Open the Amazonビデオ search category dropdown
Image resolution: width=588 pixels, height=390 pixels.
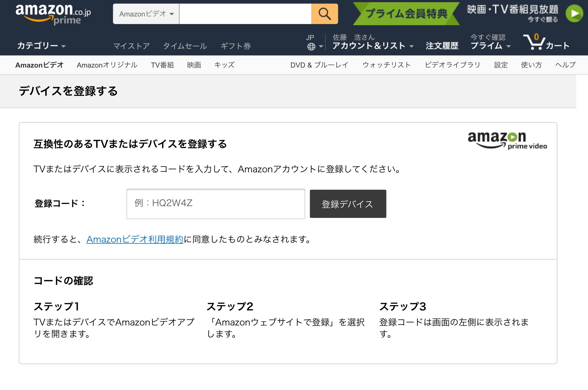(x=146, y=14)
